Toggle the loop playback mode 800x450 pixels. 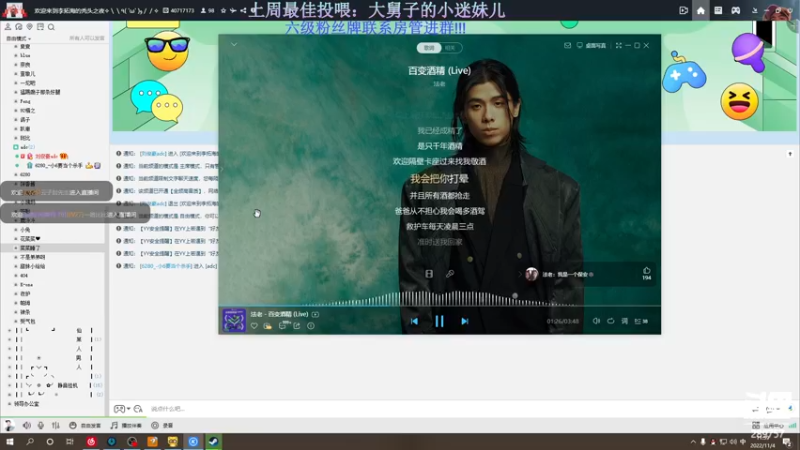[x=611, y=321]
